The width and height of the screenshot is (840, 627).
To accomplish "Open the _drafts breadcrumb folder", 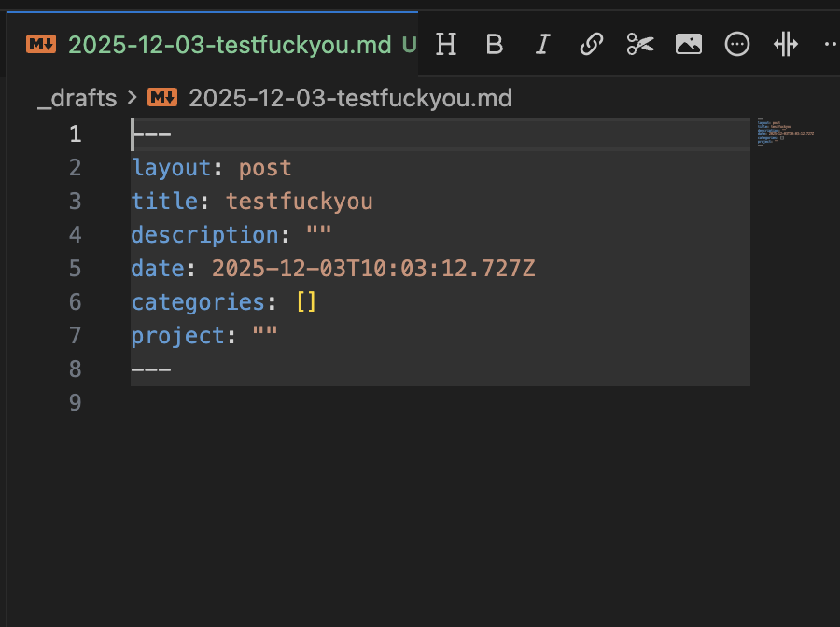I will (77, 98).
